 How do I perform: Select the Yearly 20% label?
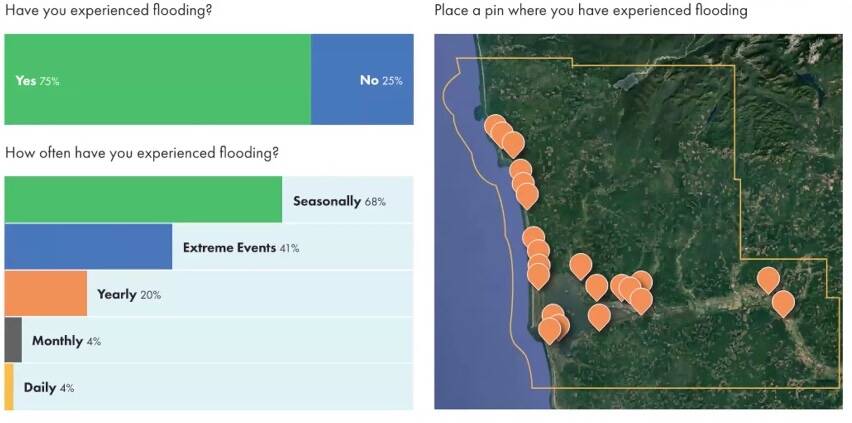coord(129,295)
